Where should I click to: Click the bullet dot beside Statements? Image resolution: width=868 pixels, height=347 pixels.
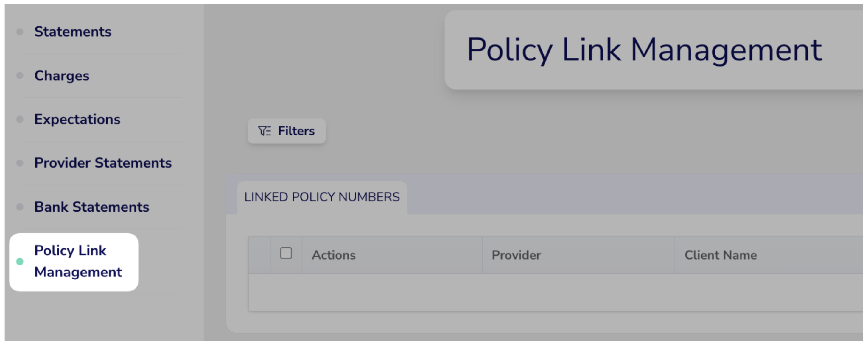pos(20,32)
